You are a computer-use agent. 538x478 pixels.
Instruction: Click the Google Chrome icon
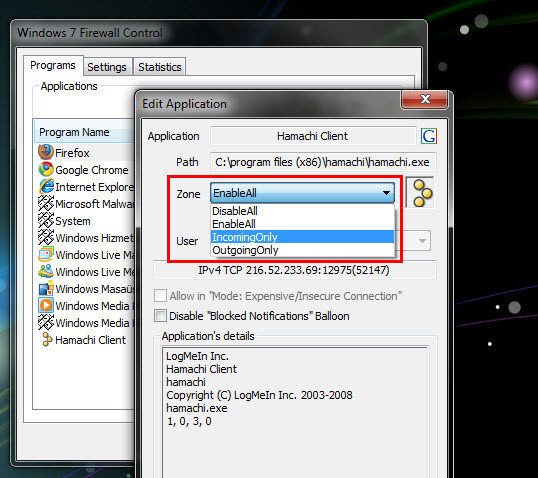[x=46, y=170]
